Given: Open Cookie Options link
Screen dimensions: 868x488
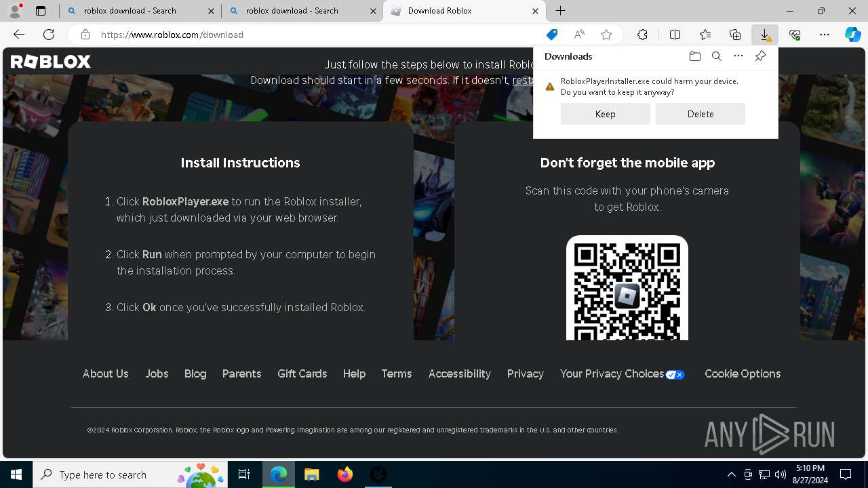Looking at the screenshot, I should (x=743, y=373).
